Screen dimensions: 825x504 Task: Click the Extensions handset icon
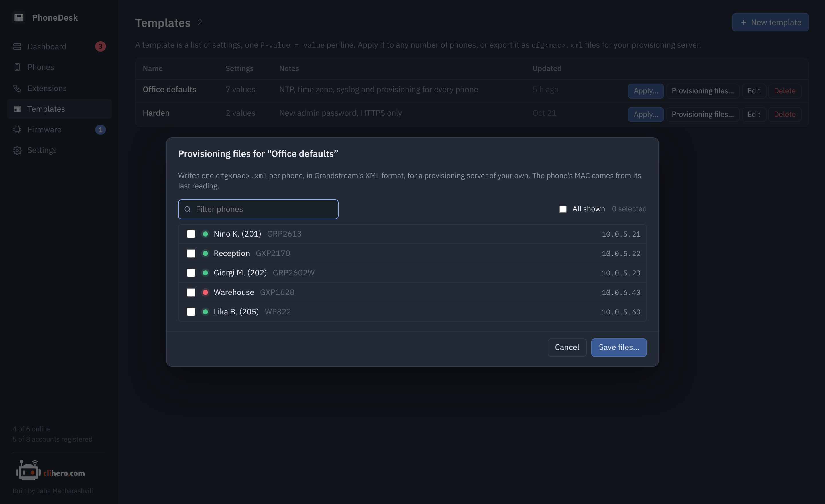tap(17, 88)
